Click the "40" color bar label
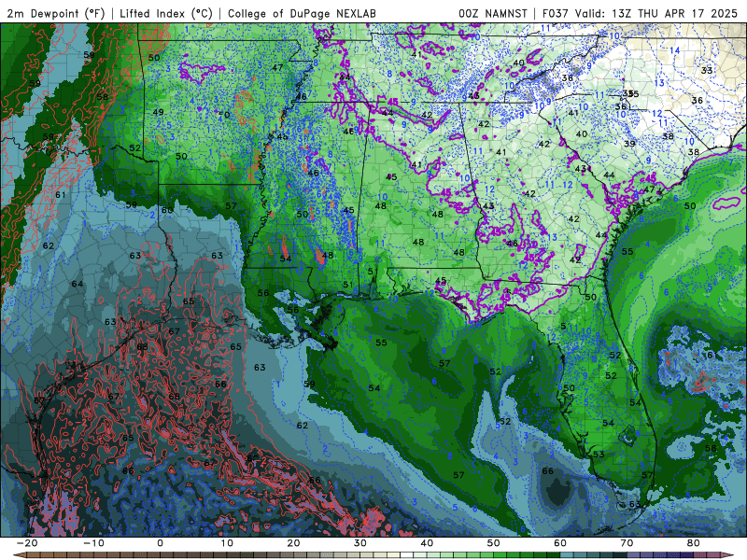Viewport: 747px width, 560px height. click(x=427, y=543)
